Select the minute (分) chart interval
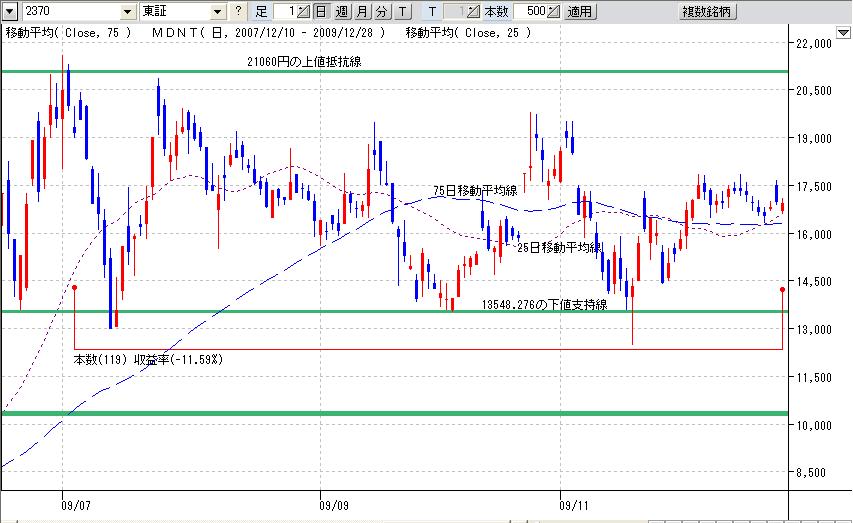 point(382,12)
